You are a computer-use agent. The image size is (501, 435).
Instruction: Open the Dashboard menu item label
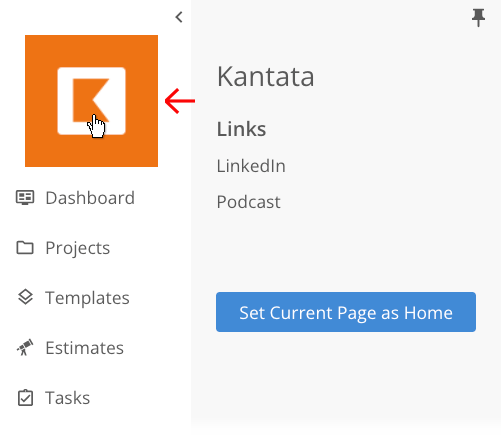[90, 198]
